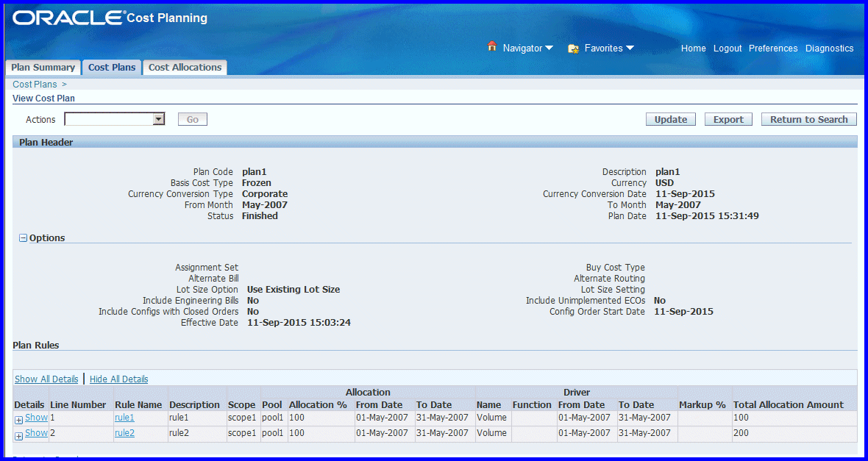Image resolution: width=868 pixels, height=461 pixels.
Task: Switch to the Plan Summary tab
Action: 43,68
